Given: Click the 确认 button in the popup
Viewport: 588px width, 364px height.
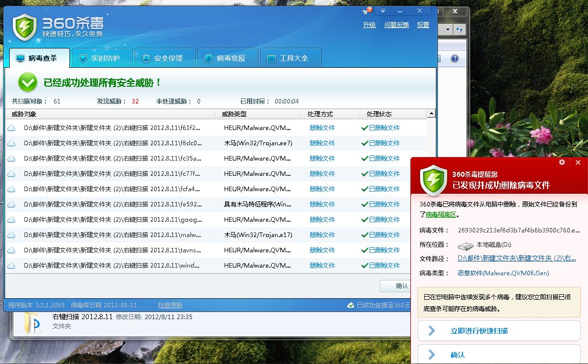Looking at the screenshot, I should [x=499, y=354].
